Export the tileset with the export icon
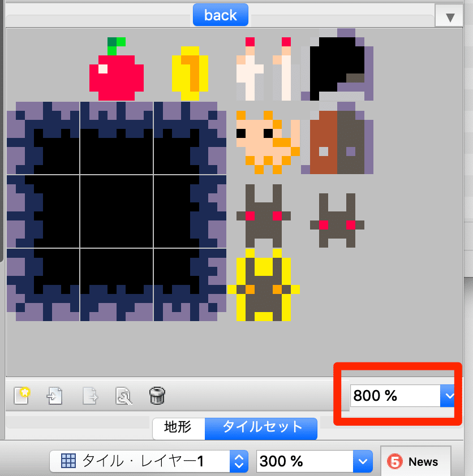The width and height of the screenshot is (473, 476). [88, 396]
